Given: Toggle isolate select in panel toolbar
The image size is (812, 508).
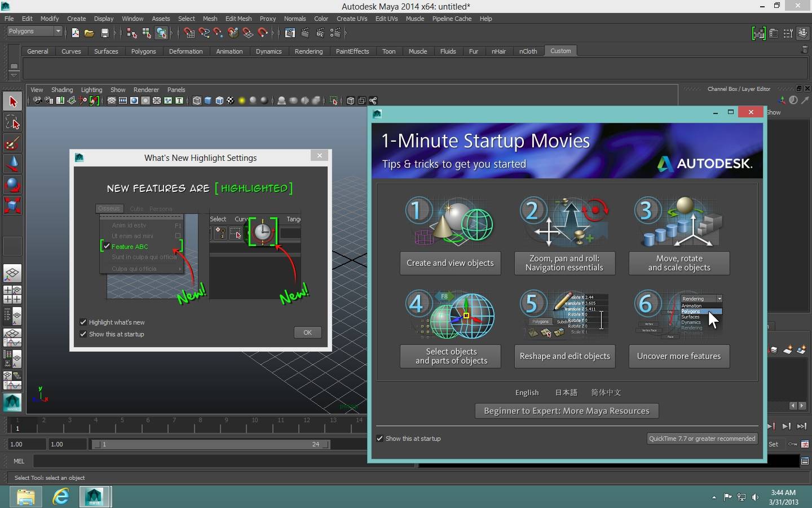Looking at the screenshot, I should click(333, 101).
